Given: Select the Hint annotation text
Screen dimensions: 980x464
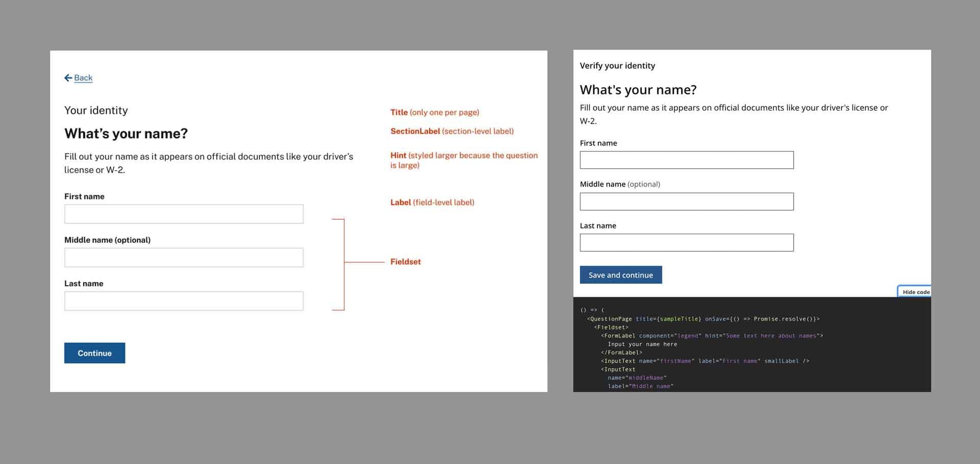Looking at the screenshot, I should coord(398,155).
